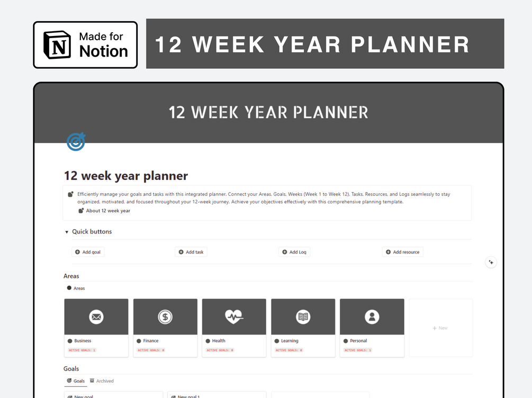The height and width of the screenshot is (398, 532).
Task: Add a new area card with + New
Action: tap(440, 328)
